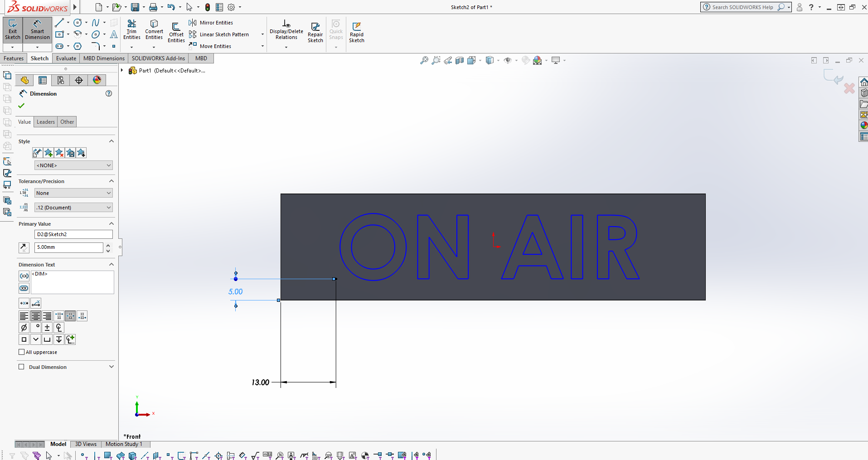Screen dimensions: 868x460
Task: Select the Mirror Entities tool
Action: (215, 22)
